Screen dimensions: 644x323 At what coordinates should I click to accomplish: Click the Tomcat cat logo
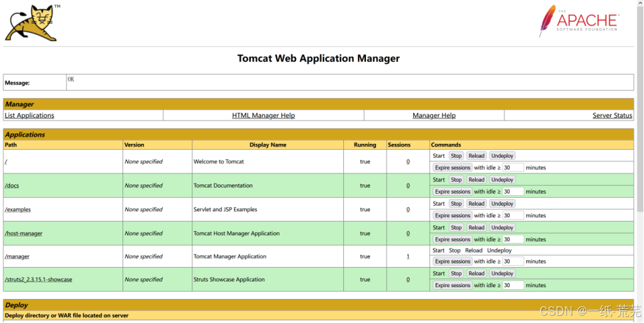tap(33, 23)
